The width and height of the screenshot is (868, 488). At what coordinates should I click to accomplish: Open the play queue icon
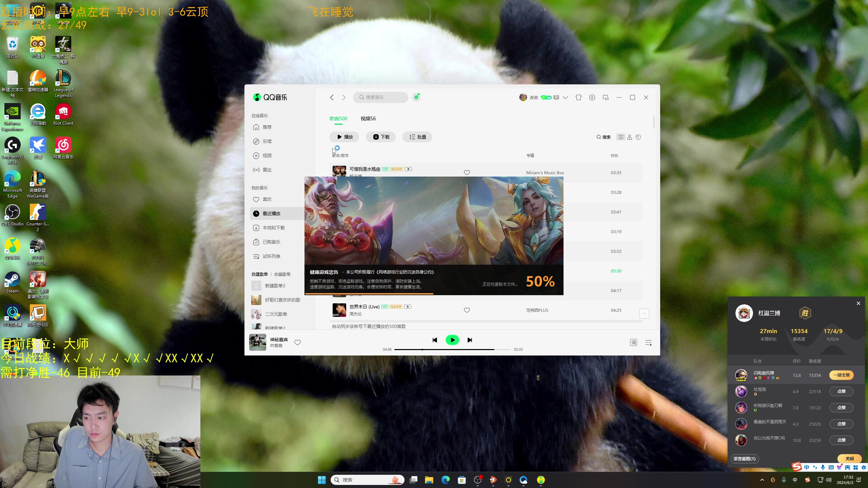[648, 343]
